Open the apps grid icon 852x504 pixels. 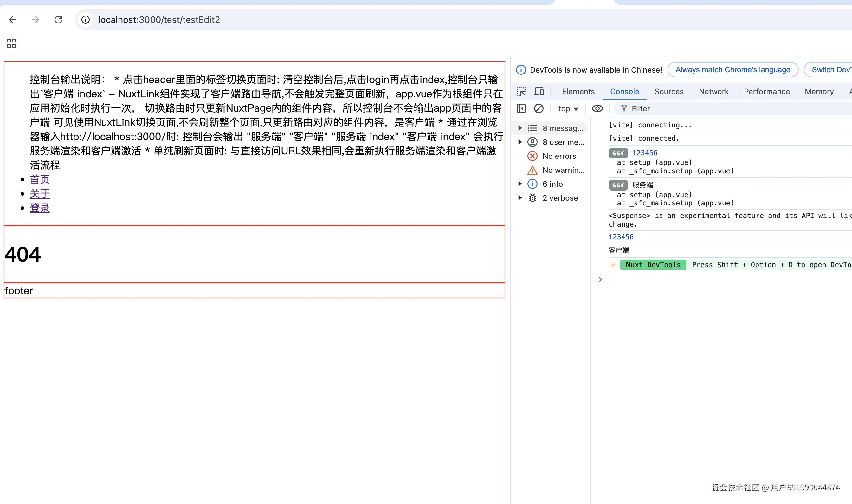(x=11, y=43)
